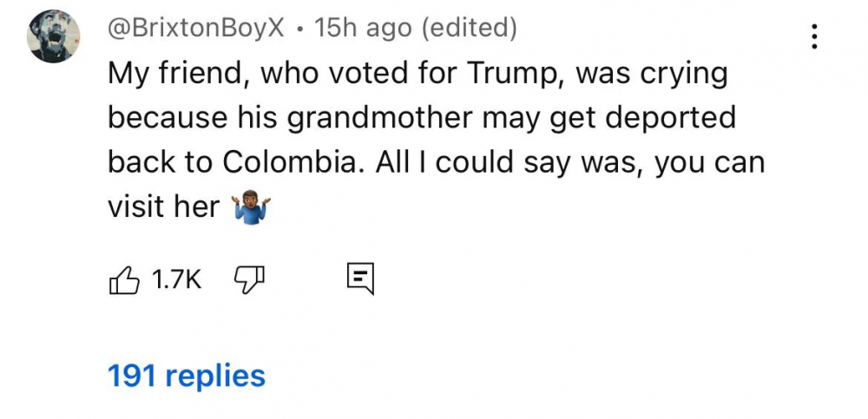Click the word "crying" in the comment
Image resolution: width=868 pixels, height=419 pixels.
[681, 75]
